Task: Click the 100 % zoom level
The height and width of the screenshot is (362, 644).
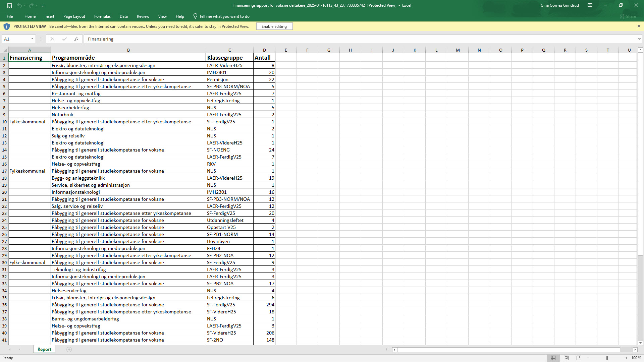Action: (636, 358)
